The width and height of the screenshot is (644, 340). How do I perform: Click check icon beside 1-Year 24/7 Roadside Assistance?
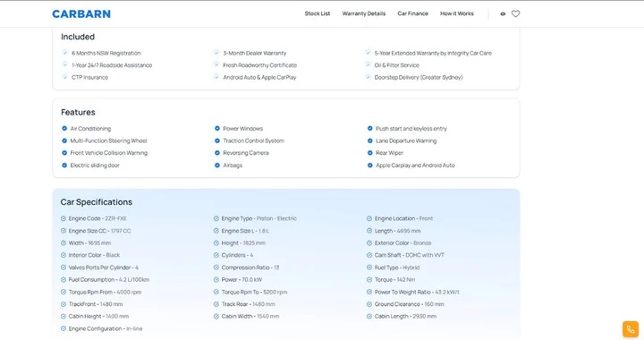[x=64, y=64]
